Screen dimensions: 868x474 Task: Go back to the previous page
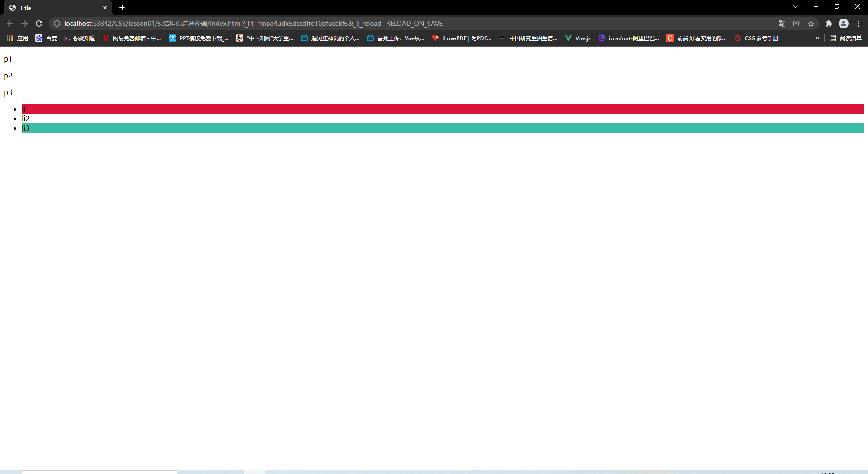tap(10, 24)
